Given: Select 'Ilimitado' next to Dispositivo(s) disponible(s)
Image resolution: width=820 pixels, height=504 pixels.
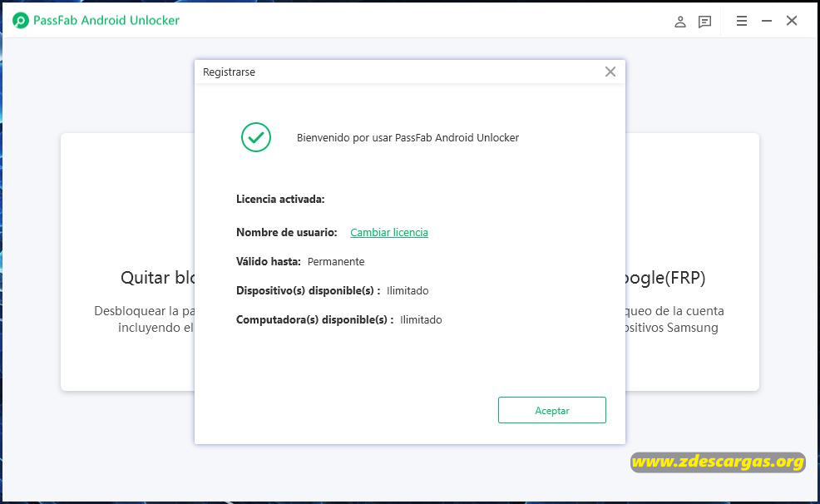Looking at the screenshot, I should [408, 291].
